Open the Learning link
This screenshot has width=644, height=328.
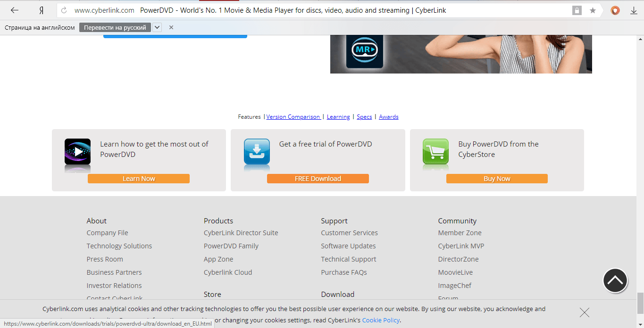pos(338,117)
